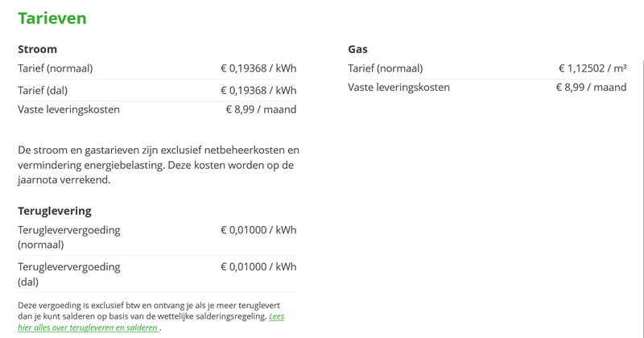644x338 pixels.
Task: Click the Gas € 8,99 / maand value
Action: click(x=591, y=87)
